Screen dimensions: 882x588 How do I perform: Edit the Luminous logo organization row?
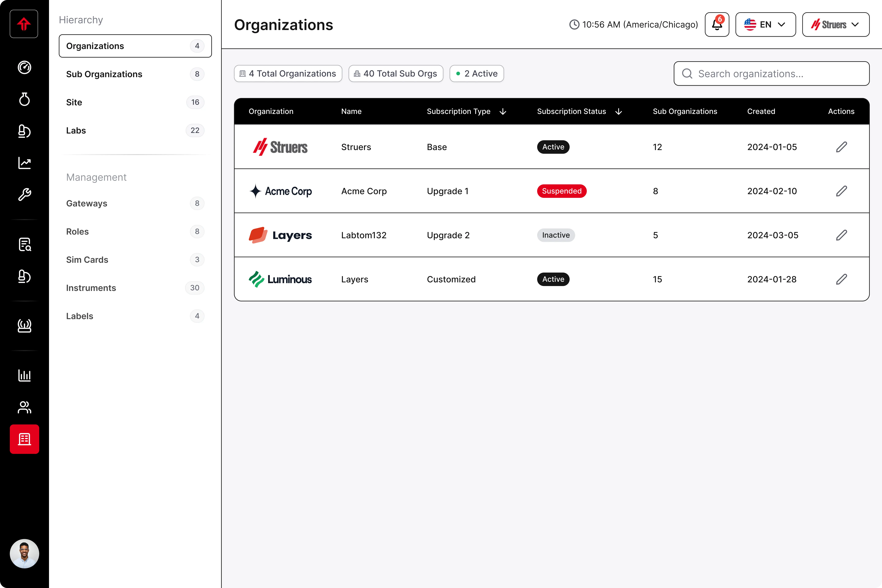pyautogui.click(x=842, y=279)
